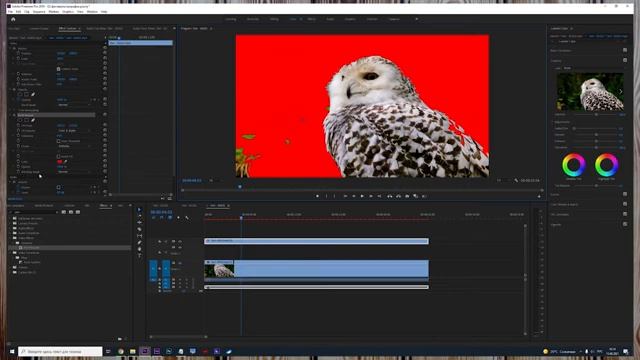This screenshot has height=360, width=640.
Task: Select the Hand tool
Action: coord(140,249)
